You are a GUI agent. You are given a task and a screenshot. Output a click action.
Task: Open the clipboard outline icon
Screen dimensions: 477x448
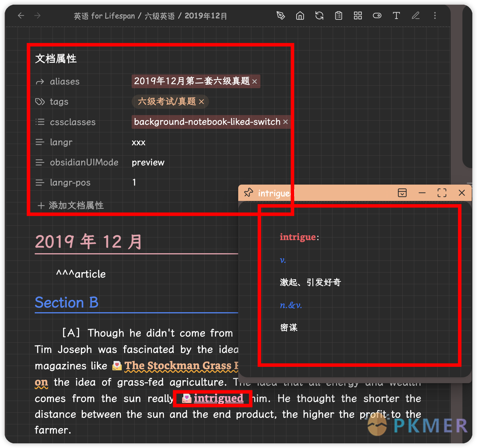pyautogui.click(x=338, y=15)
